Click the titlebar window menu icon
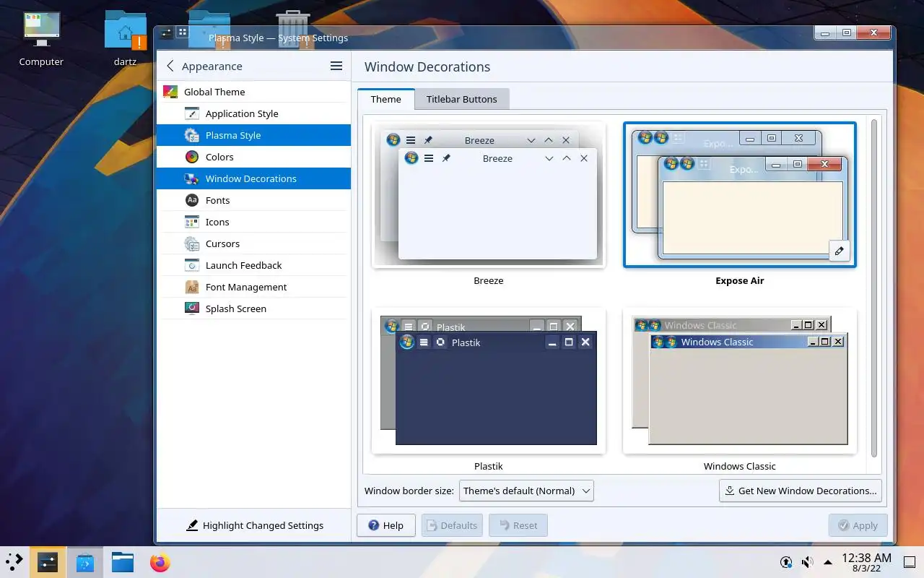Screen dimensions: 924x578 pyautogui.click(x=167, y=33)
